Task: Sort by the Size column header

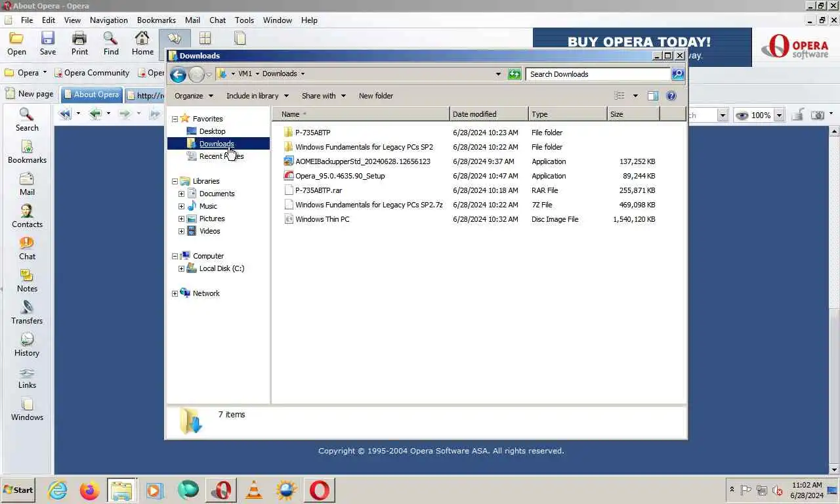Action: tap(633, 114)
